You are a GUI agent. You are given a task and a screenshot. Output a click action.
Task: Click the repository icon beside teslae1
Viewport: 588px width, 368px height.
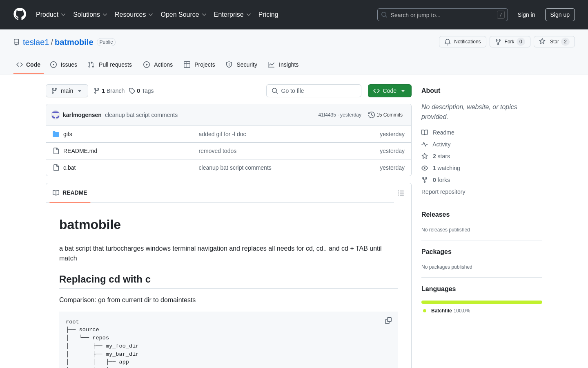click(16, 42)
